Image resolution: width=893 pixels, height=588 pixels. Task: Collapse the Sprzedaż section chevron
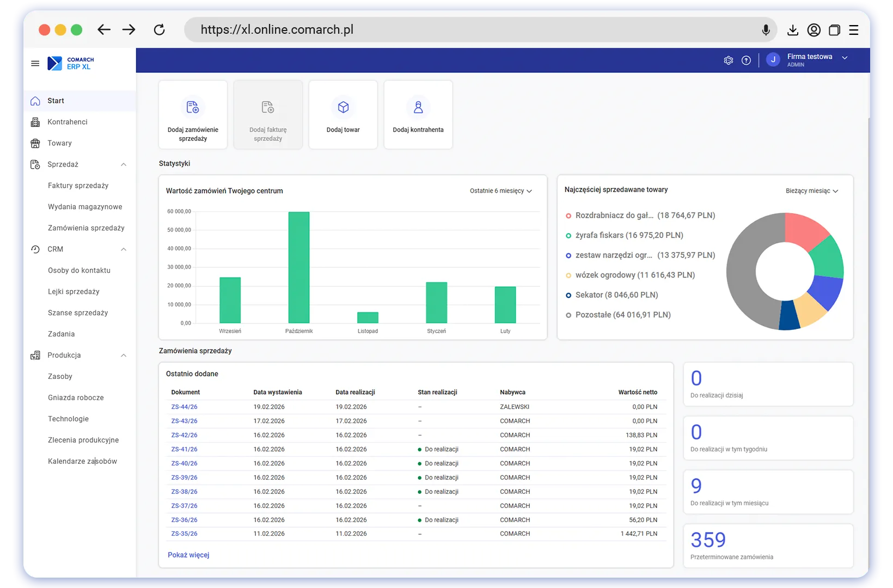coord(124,164)
